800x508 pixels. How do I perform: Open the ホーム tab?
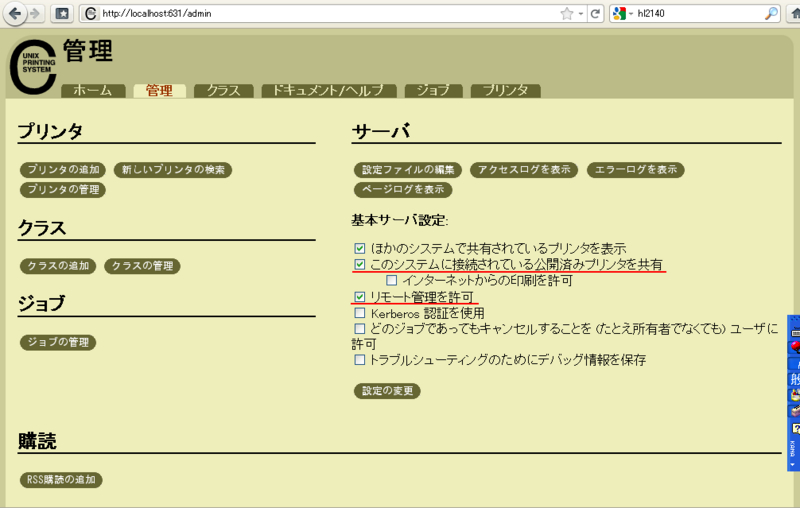coord(93,91)
